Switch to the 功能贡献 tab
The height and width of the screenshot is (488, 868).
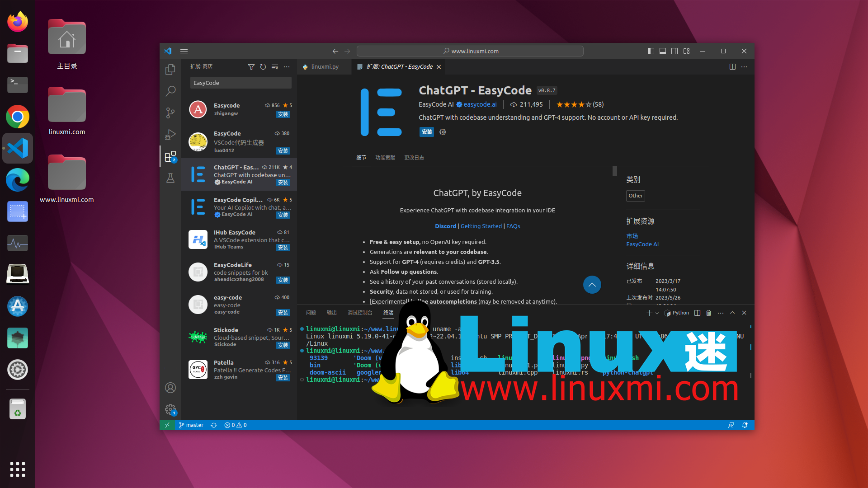385,158
